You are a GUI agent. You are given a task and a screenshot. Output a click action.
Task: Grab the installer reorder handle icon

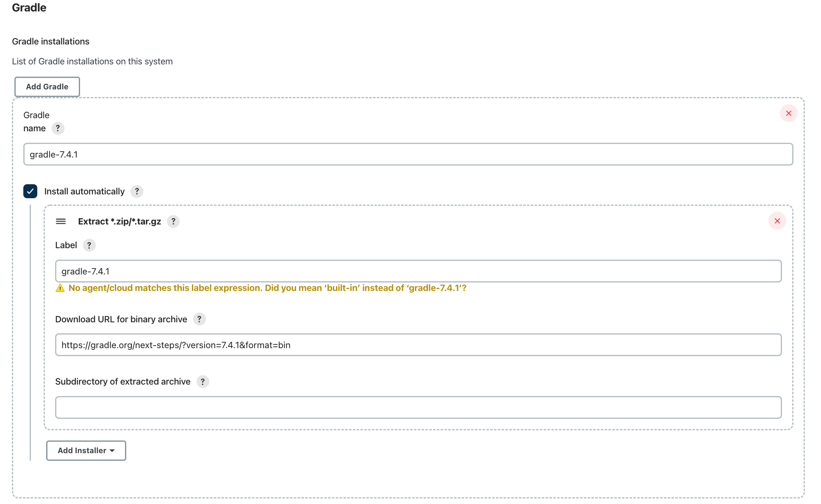tap(61, 222)
